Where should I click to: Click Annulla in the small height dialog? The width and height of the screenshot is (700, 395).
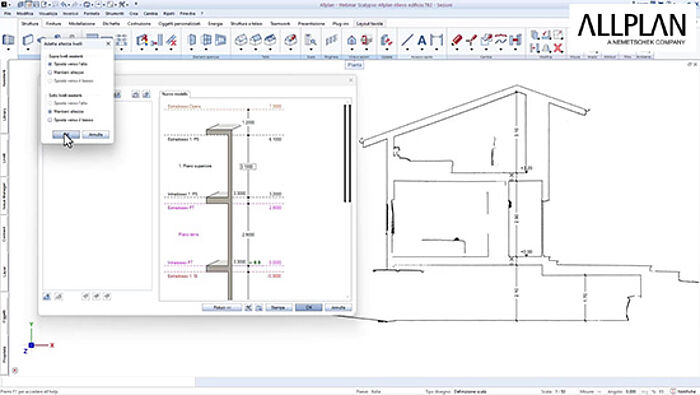coord(96,134)
